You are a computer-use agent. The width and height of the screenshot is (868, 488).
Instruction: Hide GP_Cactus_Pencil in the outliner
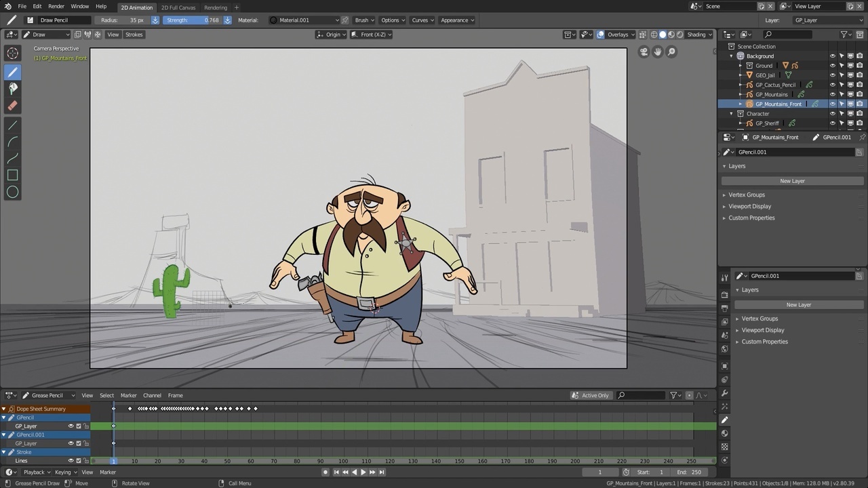tap(833, 85)
